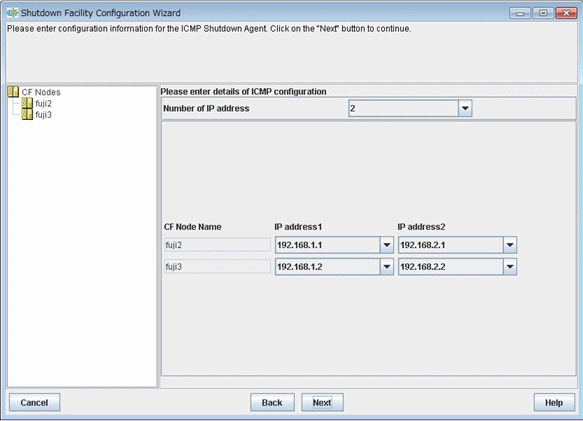Expand fuji3 IP address2 dropdown arrow
The image size is (583, 421).
(x=510, y=267)
